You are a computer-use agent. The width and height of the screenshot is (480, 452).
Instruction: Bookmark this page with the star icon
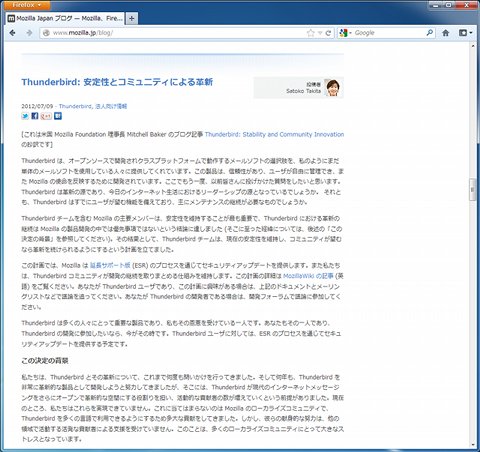click(311, 33)
